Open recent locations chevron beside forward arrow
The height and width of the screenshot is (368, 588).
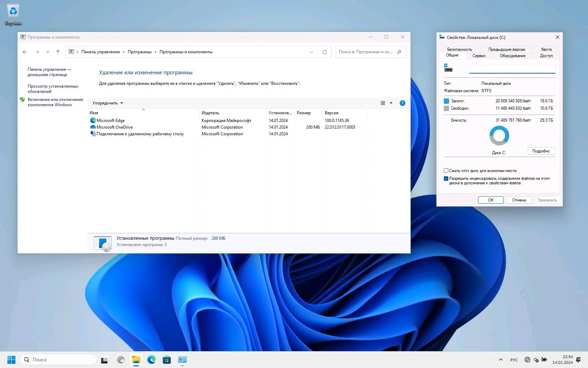point(48,52)
